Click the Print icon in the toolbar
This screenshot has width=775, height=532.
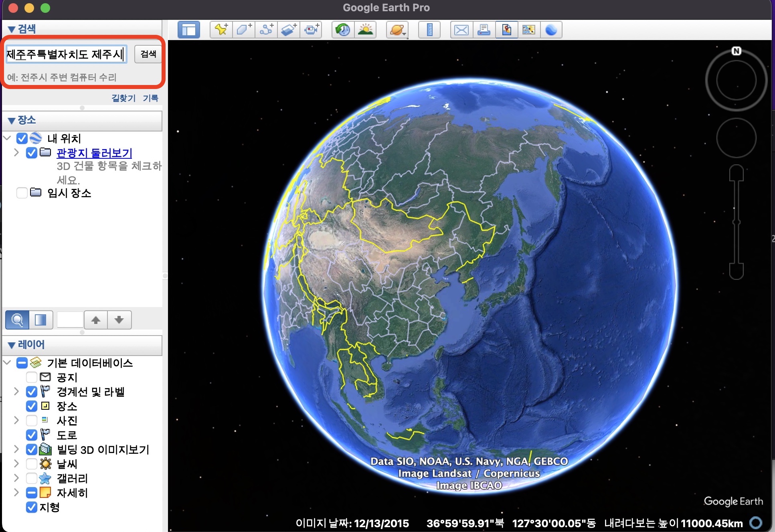484,30
